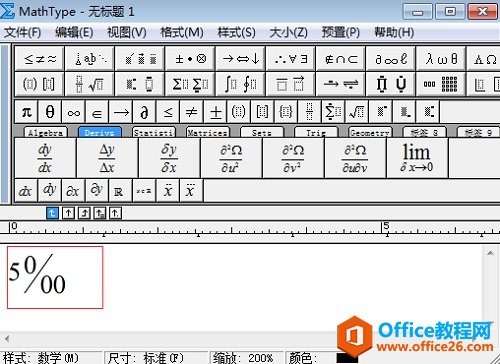Open the labeled arrow templates palette

(341, 84)
